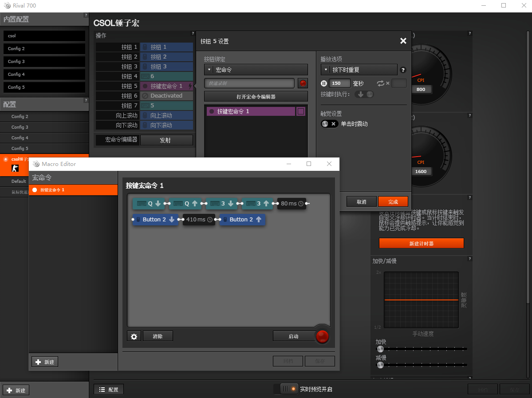Click the orange line in acceleration graph

pos(422,300)
